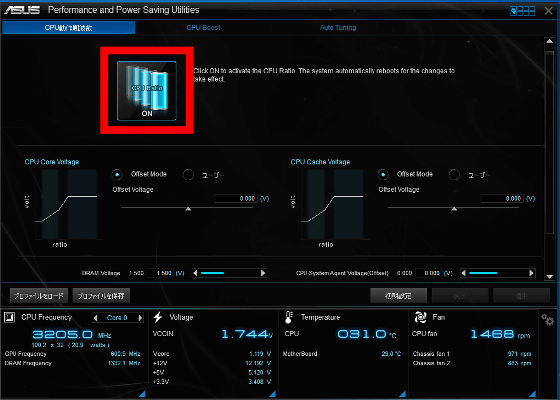The height and width of the screenshot is (400, 560).
Task: Click the dimmed undo button
Action: point(460,296)
